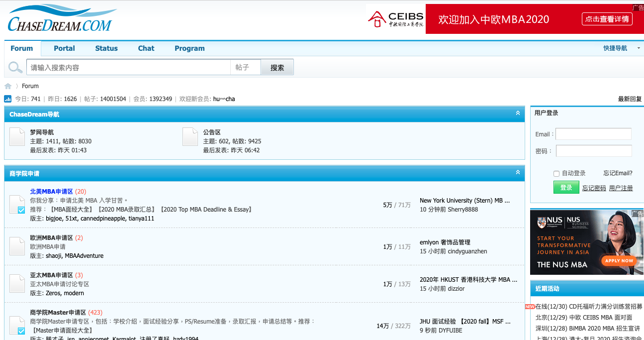
Task: Focus the search text input field
Action: coord(128,67)
